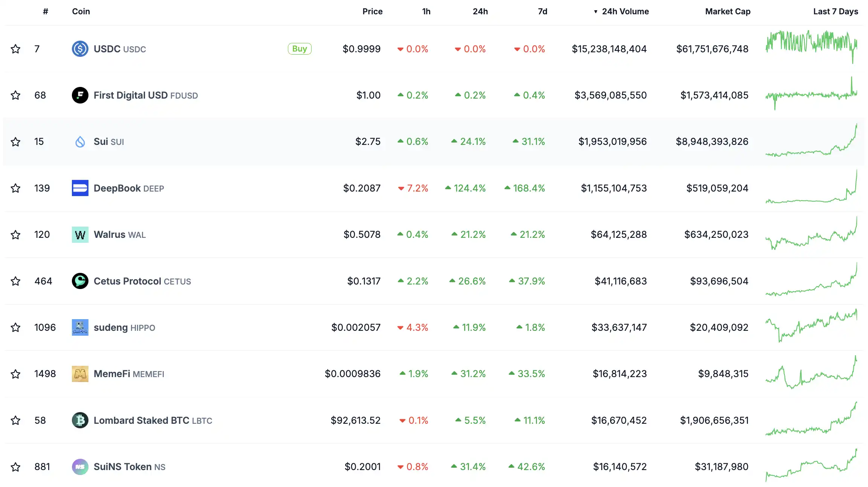Image resolution: width=868 pixels, height=487 pixels.
Task: Sort coins by Price column header
Action: (372, 12)
